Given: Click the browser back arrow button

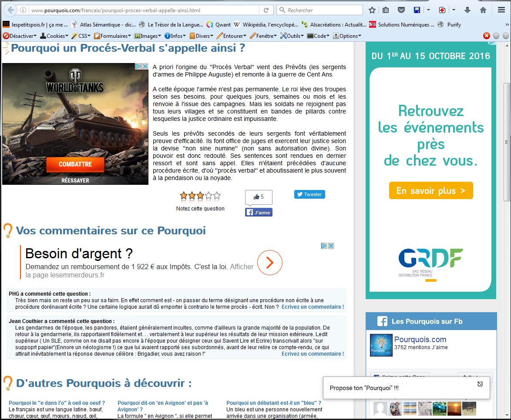Looking at the screenshot, I should click(10, 10).
